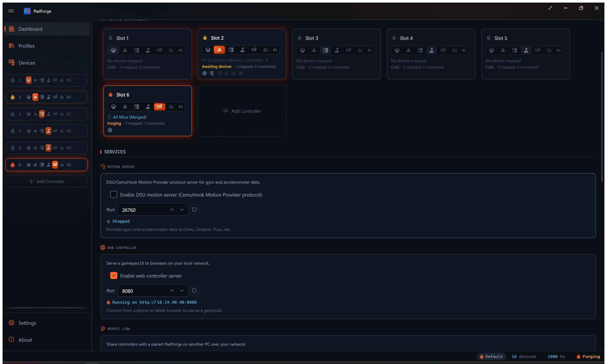Viewport: 607px width, 364px height.
Task: Click gyro motion icon in Slot 2 card
Action: [219, 73]
